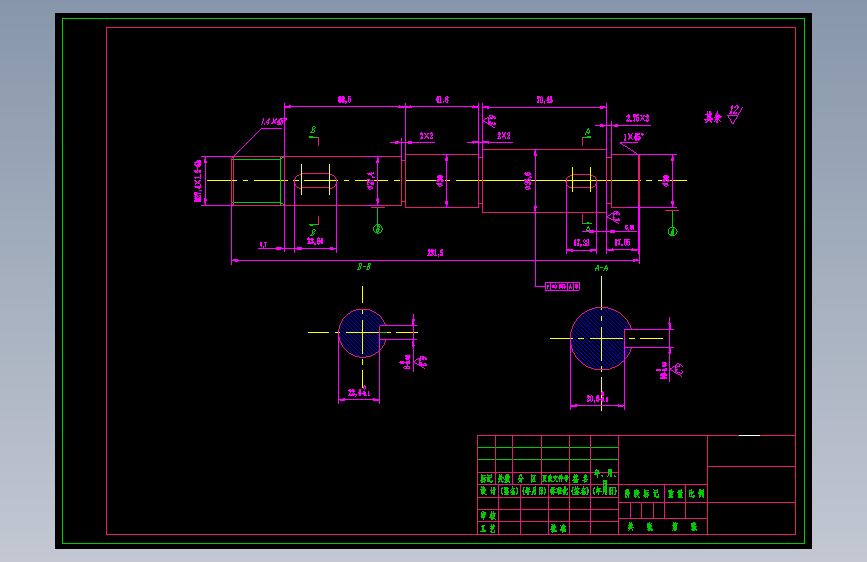Click the 2.75×2 groove dimension
Image resolution: width=867 pixels, height=562 pixels.
point(638,118)
